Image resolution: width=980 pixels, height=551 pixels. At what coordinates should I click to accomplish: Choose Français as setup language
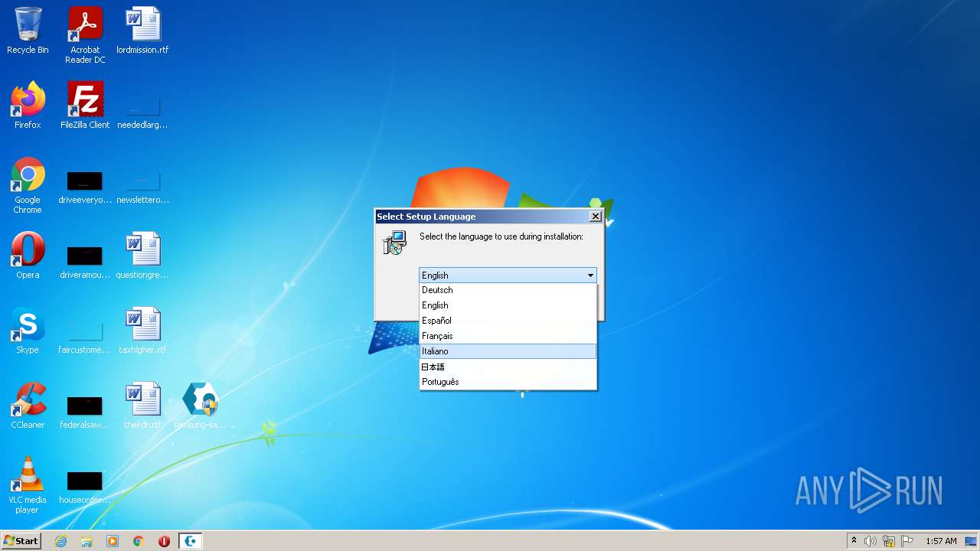[x=508, y=336]
